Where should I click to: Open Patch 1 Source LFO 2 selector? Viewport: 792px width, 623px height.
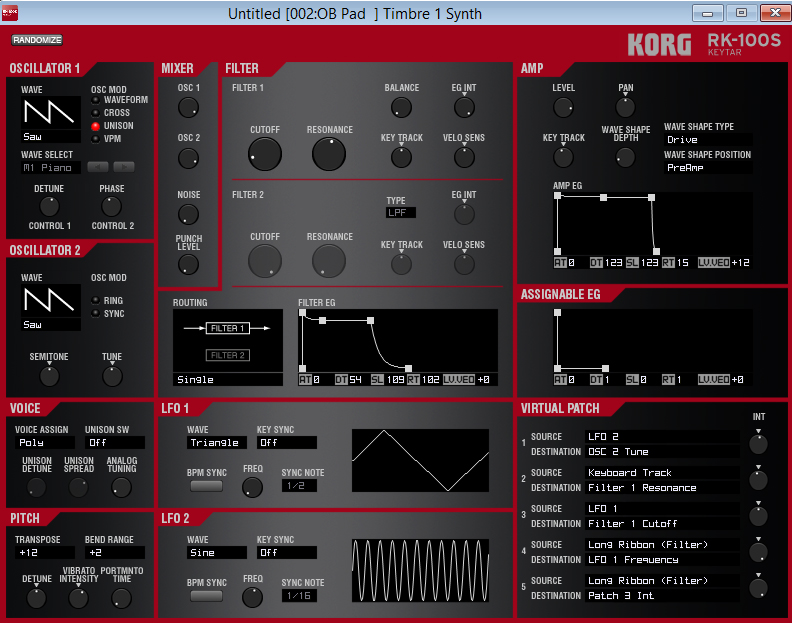click(662, 437)
